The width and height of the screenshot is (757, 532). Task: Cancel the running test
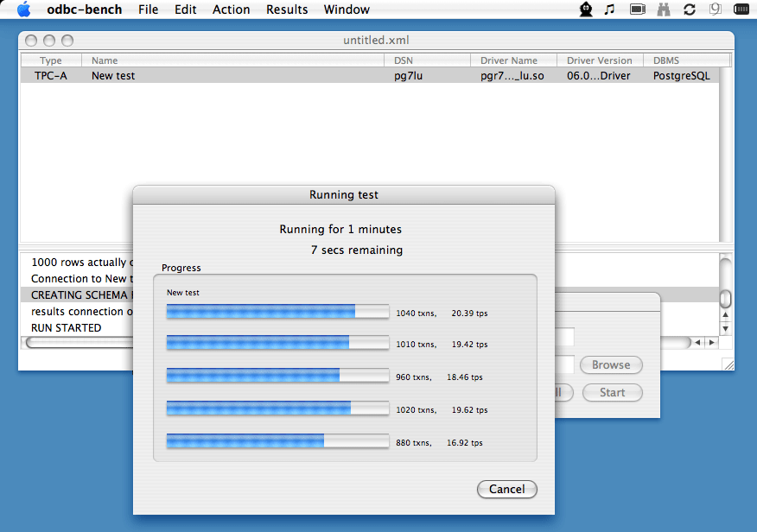506,489
